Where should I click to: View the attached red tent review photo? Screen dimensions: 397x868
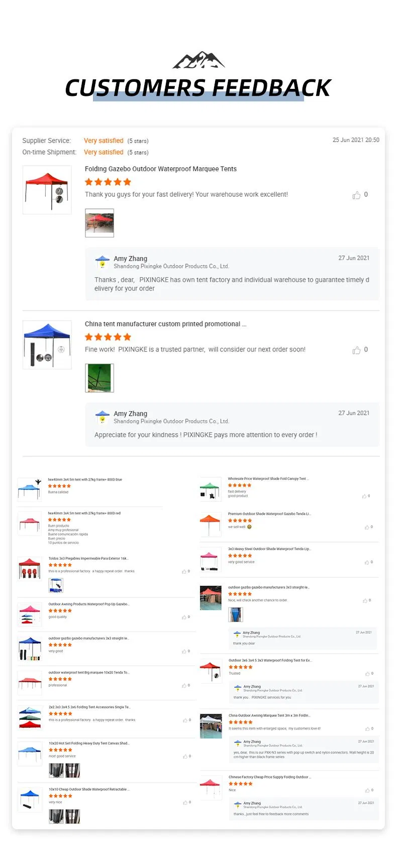tap(99, 222)
